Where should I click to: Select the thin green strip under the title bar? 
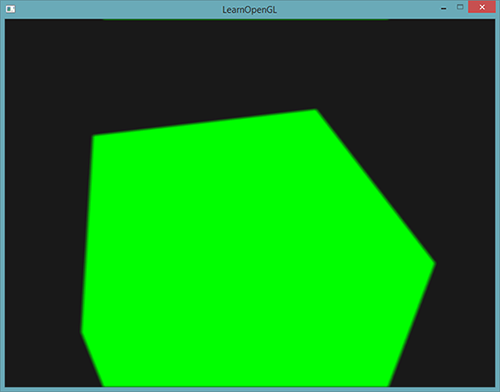point(246,19)
